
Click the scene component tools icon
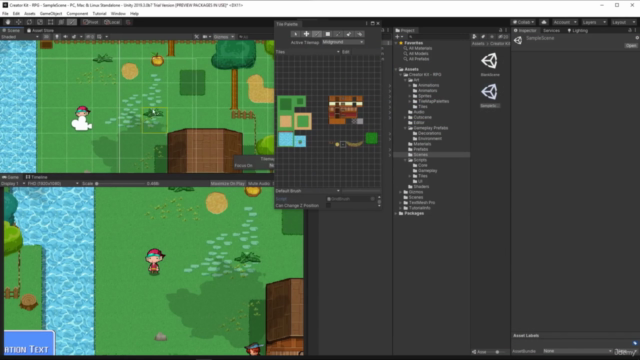point(196,37)
